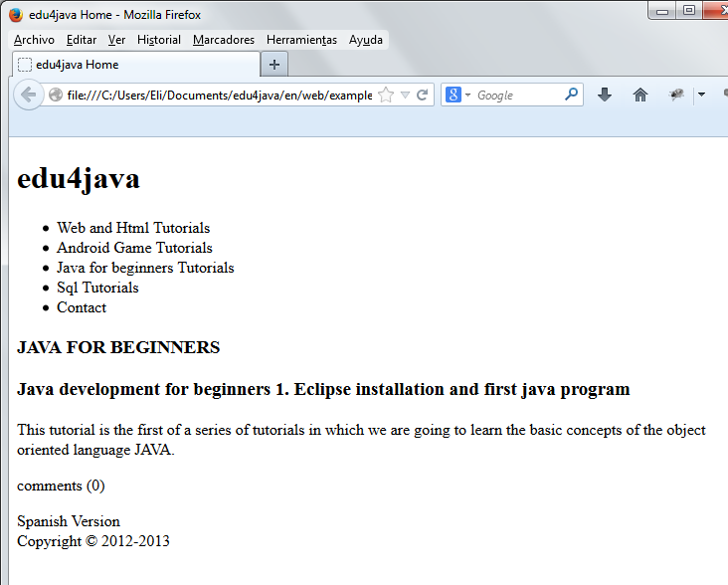Click the 'edu4java' page heading

pyautogui.click(x=79, y=179)
